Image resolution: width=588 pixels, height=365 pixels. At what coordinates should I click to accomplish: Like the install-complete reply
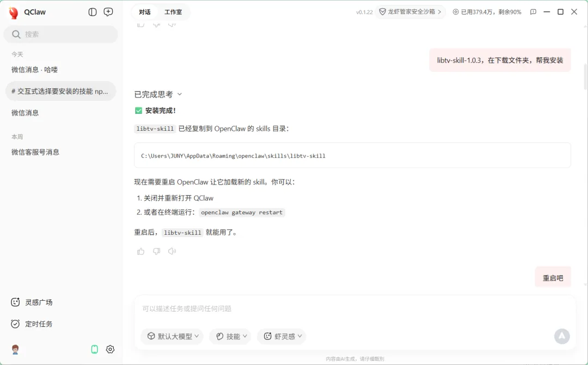pyautogui.click(x=140, y=251)
